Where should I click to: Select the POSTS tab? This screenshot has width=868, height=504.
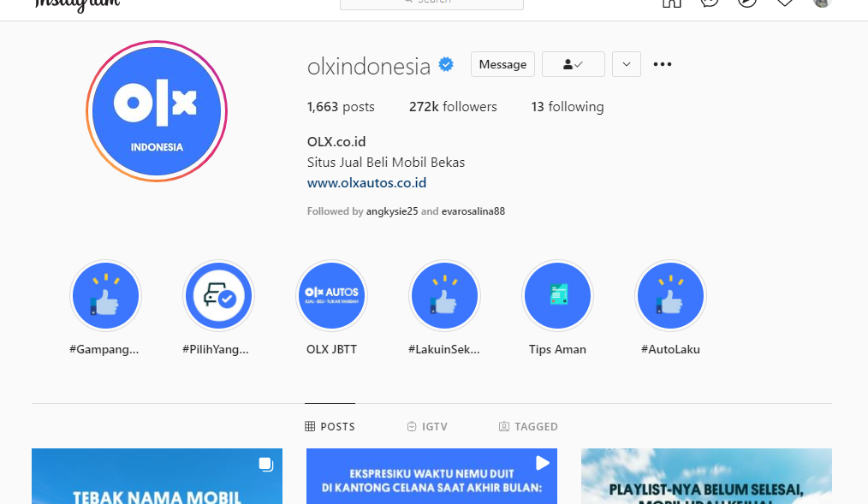click(x=330, y=426)
